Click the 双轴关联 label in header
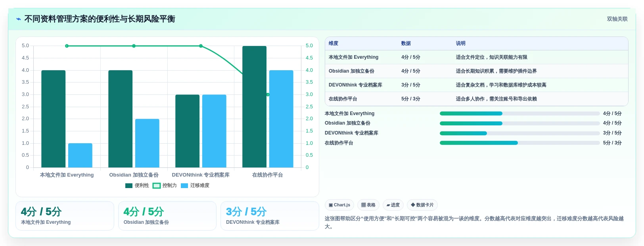Viewport: 644px width, 246px height. click(617, 19)
